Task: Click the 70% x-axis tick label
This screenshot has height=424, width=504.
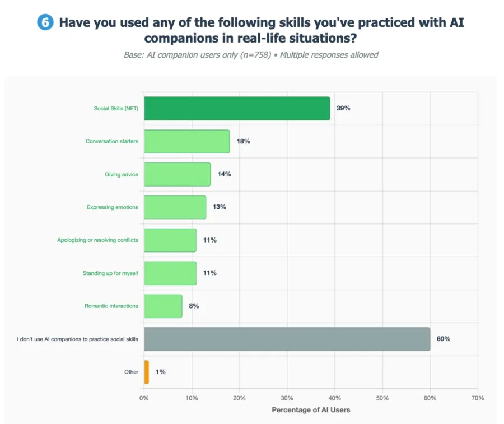Action: point(477,398)
